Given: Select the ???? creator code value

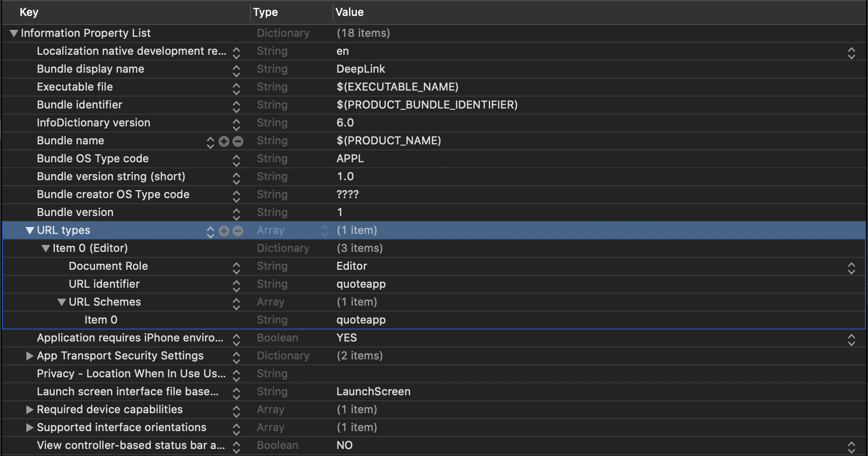Looking at the screenshot, I should (x=347, y=195).
